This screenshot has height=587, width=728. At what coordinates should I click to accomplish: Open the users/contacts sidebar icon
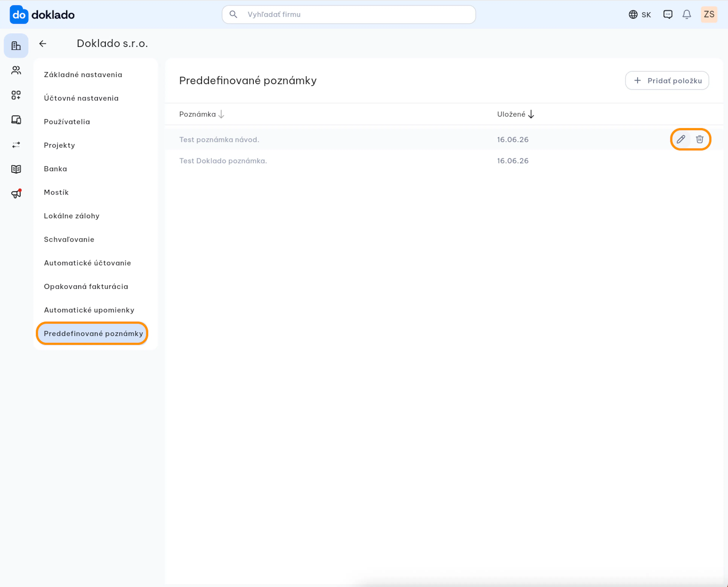tap(16, 70)
